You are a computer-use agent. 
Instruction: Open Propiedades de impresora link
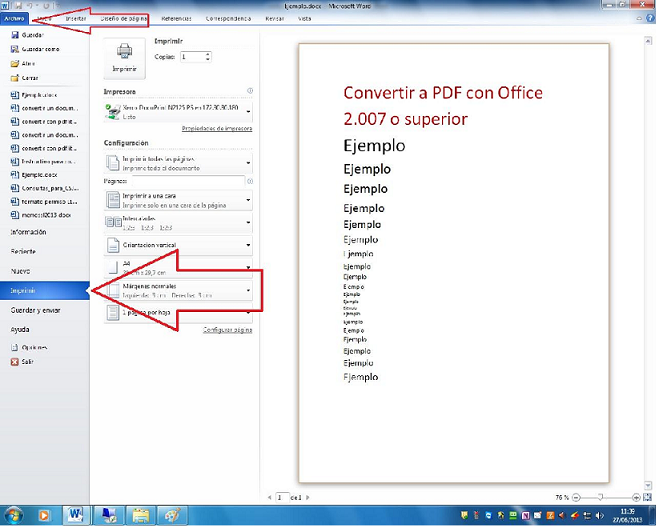[217, 129]
